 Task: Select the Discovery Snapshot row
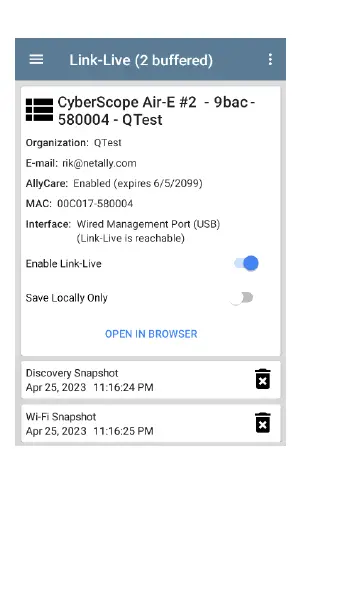click(150, 380)
